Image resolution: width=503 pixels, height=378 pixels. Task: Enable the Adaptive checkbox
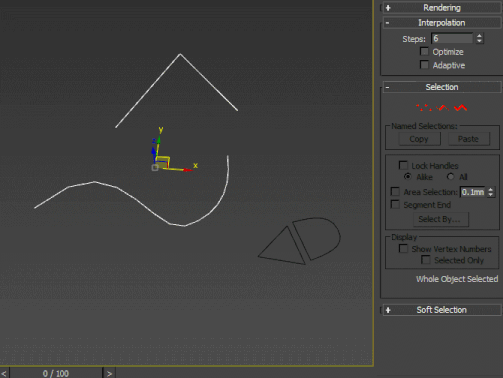(424, 65)
